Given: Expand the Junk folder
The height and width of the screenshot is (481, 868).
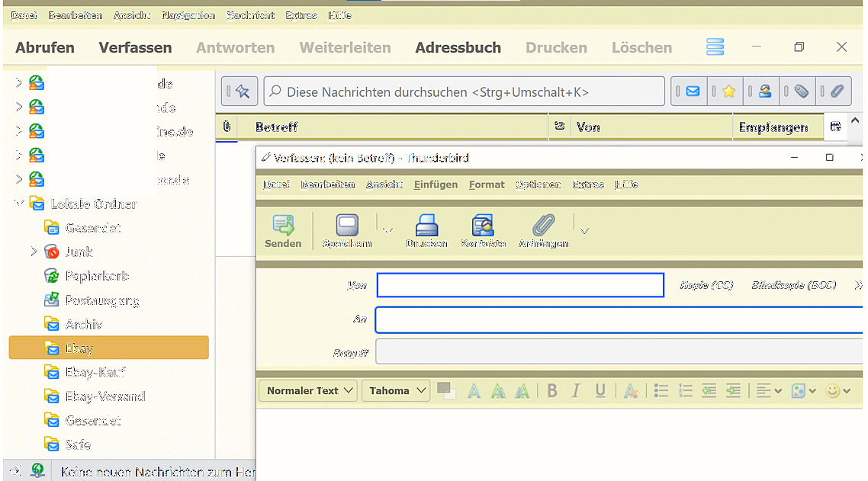Looking at the screenshot, I should [x=34, y=252].
